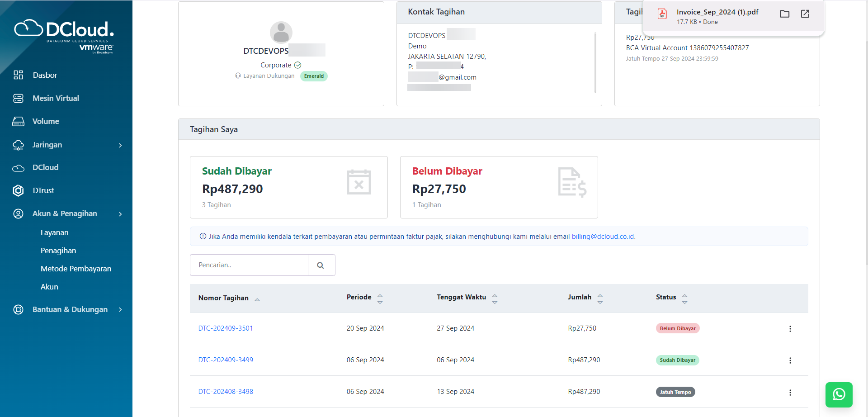This screenshot has width=868, height=417.
Task: Open invoice DTC-202409-3501 link
Action: pos(226,328)
